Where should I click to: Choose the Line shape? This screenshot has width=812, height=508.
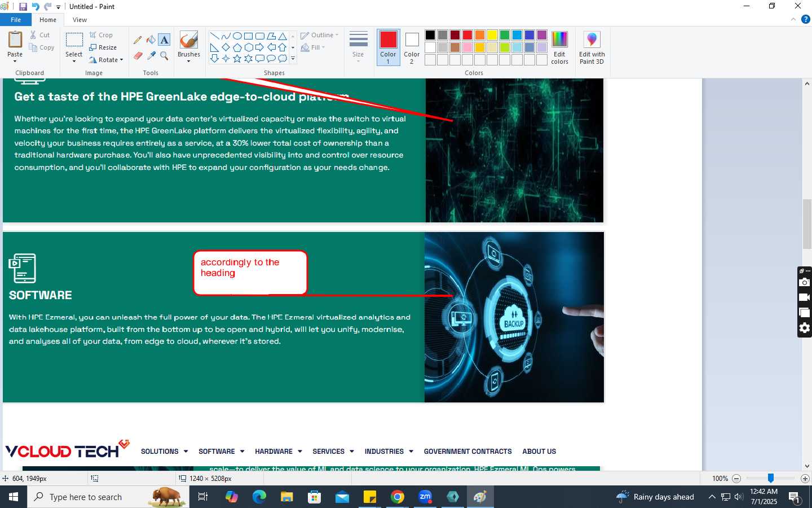214,36
